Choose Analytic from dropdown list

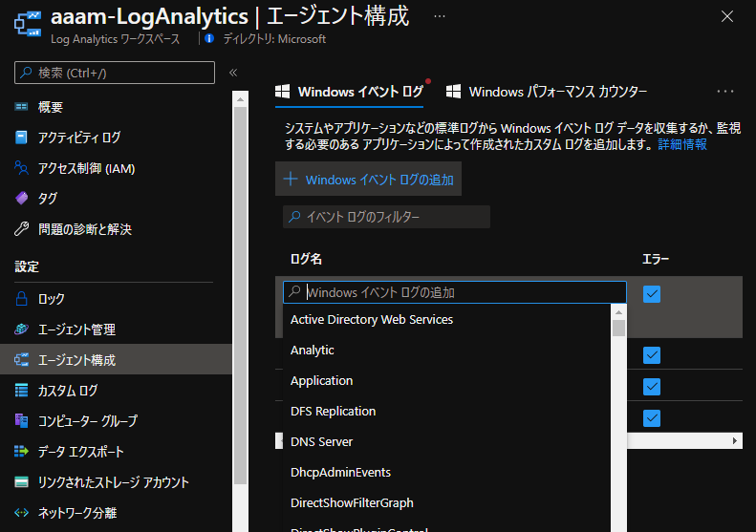tap(446, 350)
